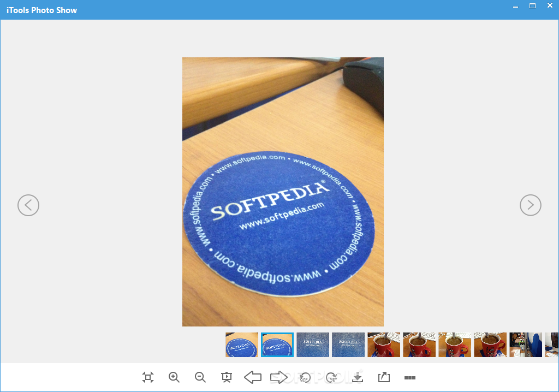This screenshot has width=559, height=392.
Task: Start the slideshow presentation icon
Action: 227,377
